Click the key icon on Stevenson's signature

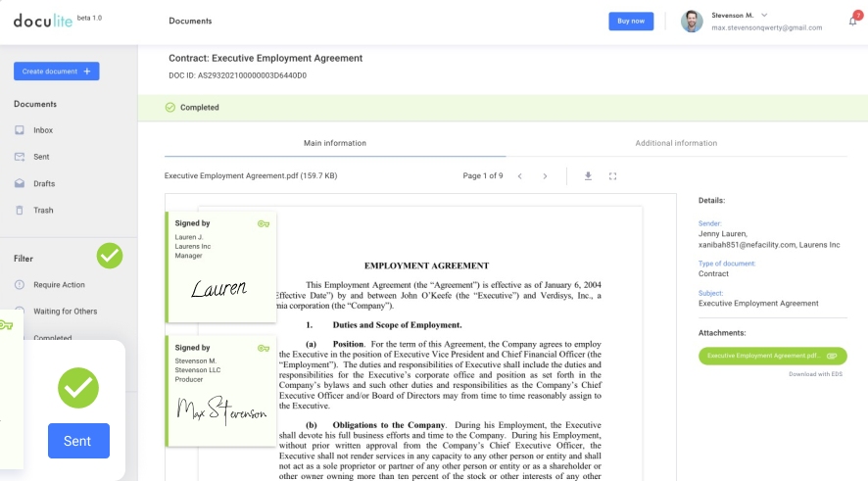263,348
